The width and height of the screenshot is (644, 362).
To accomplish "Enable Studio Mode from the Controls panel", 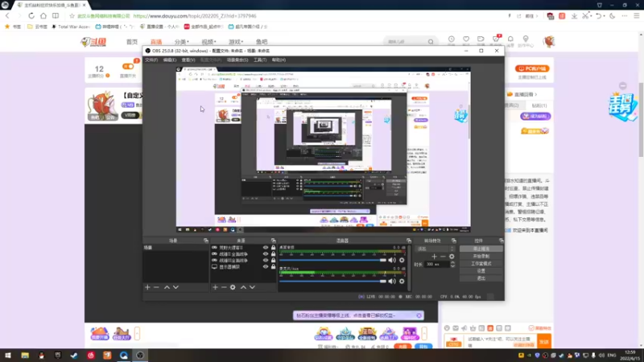I will pyautogui.click(x=481, y=264).
